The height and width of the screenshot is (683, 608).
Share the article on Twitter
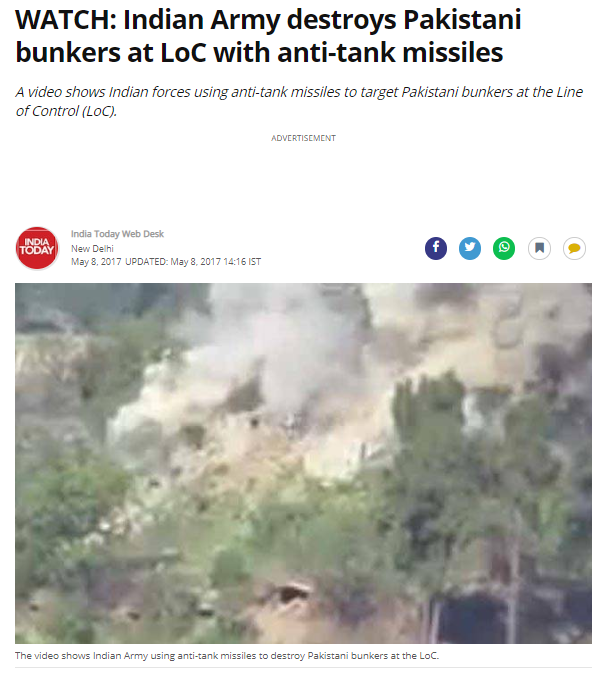pyautogui.click(x=470, y=248)
